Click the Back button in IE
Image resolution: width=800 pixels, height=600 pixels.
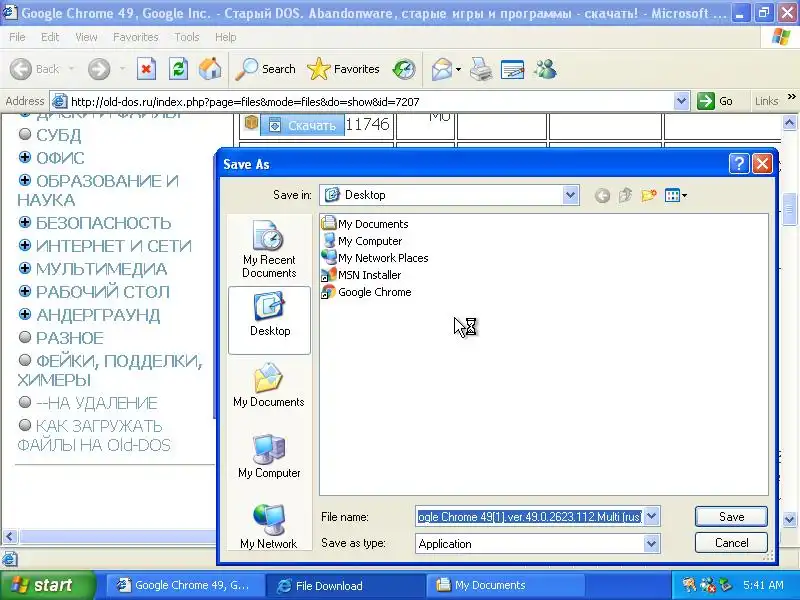coord(35,69)
